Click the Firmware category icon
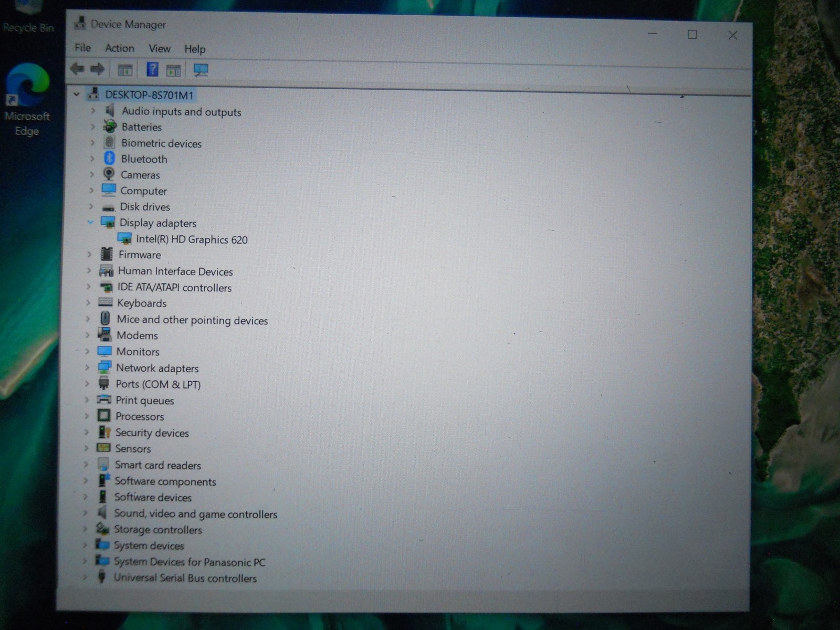The width and height of the screenshot is (840, 630). [107, 254]
